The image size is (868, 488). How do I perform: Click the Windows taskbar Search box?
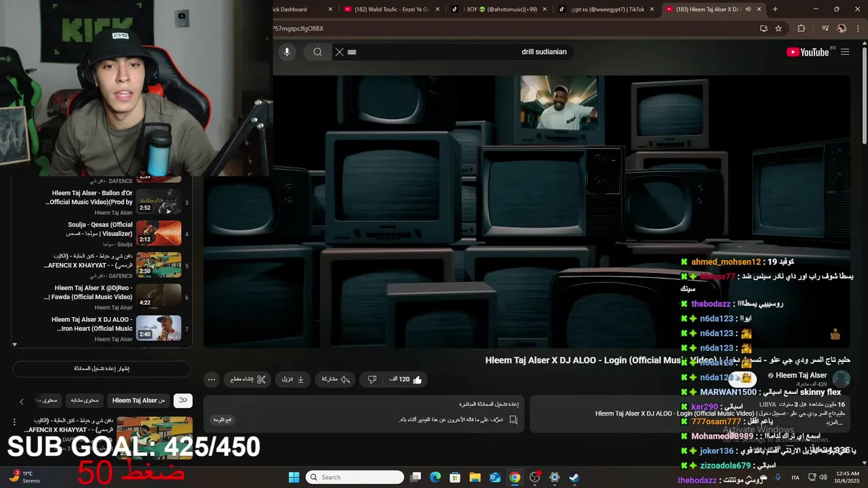(355, 477)
